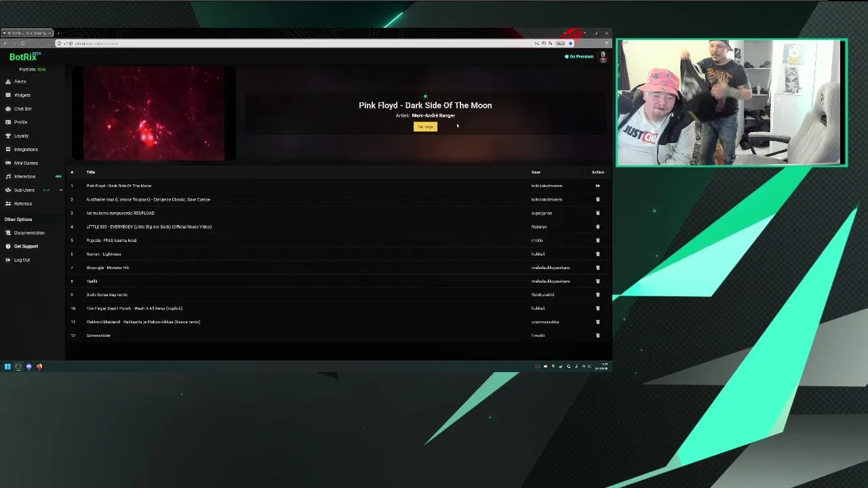This screenshot has width=868, height=488.
Task: Delete the Sommartider song request
Action: 597,335
